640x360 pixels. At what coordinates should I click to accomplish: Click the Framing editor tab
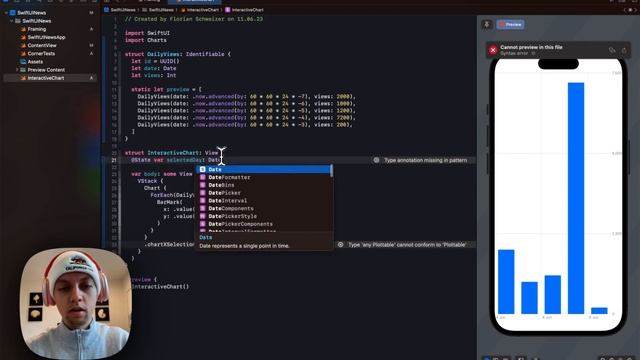tap(149, 1)
